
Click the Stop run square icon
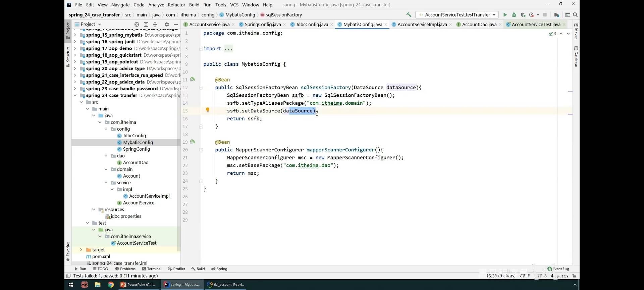pyautogui.click(x=545, y=15)
